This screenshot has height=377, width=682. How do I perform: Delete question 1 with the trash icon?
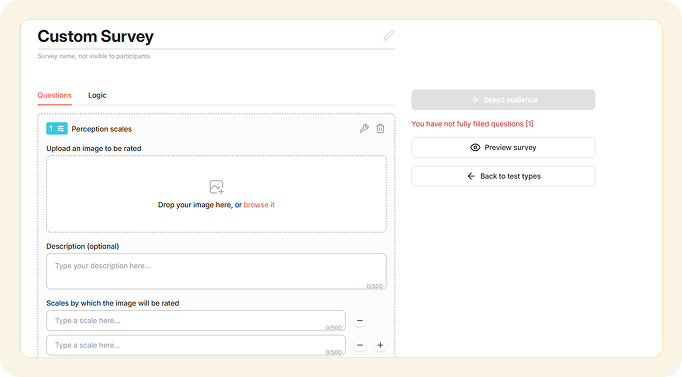[380, 128]
